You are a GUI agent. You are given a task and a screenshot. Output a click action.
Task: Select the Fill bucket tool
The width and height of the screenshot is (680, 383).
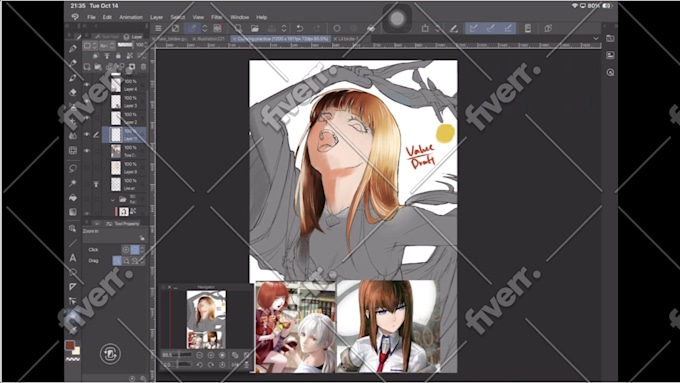73,198
